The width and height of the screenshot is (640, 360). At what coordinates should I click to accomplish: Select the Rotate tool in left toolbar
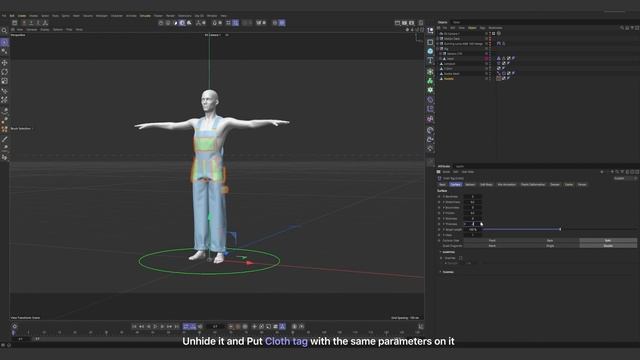pyautogui.click(x=4, y=72)
